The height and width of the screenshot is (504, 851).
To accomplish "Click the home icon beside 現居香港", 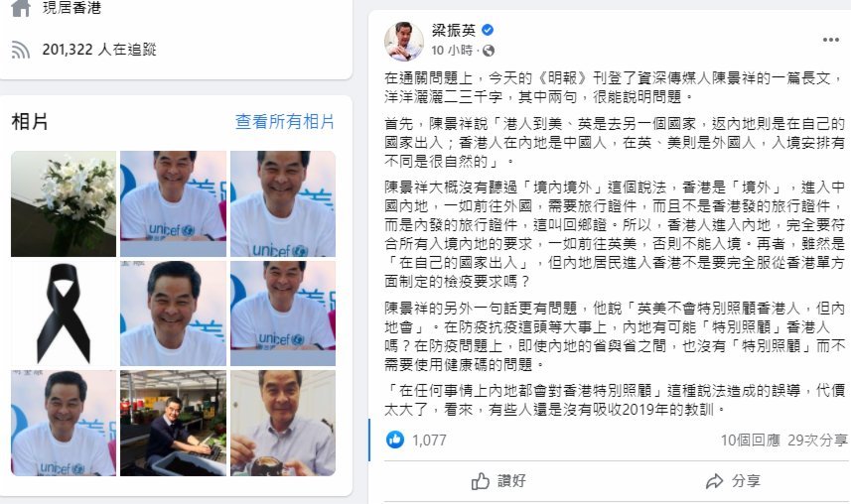I will (21, 8).
